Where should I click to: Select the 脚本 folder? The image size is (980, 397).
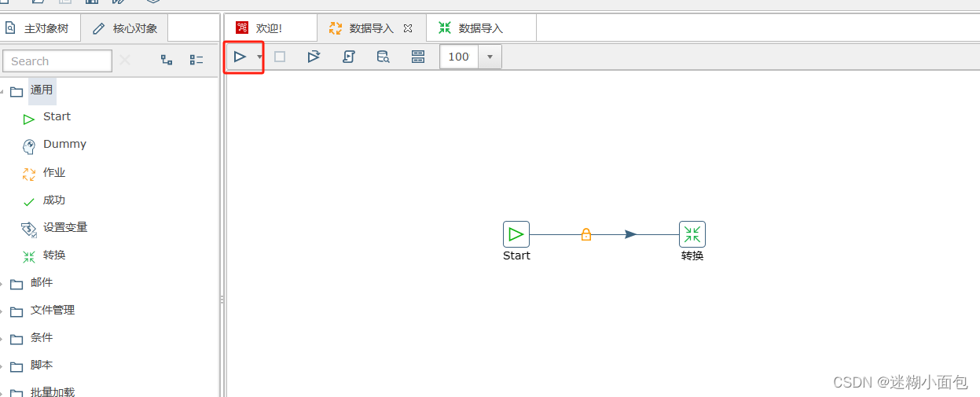(x=42, y=365)
